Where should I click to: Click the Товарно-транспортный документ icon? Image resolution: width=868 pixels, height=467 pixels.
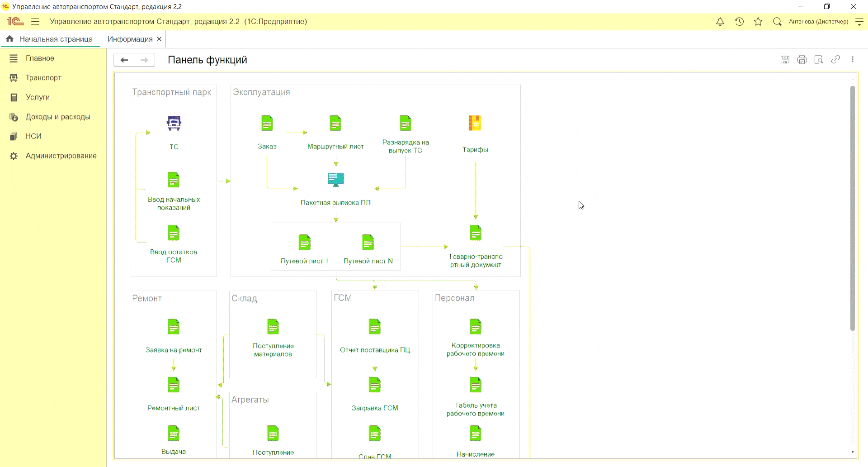click(476, 233)
